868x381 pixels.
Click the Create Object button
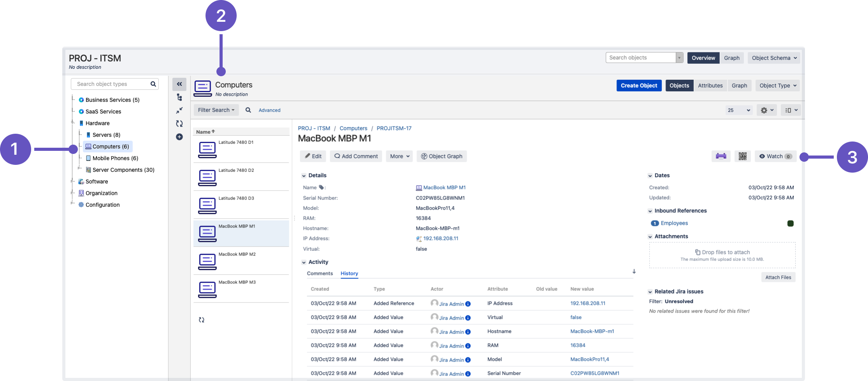pyautogui.click(x=639, y=86)
